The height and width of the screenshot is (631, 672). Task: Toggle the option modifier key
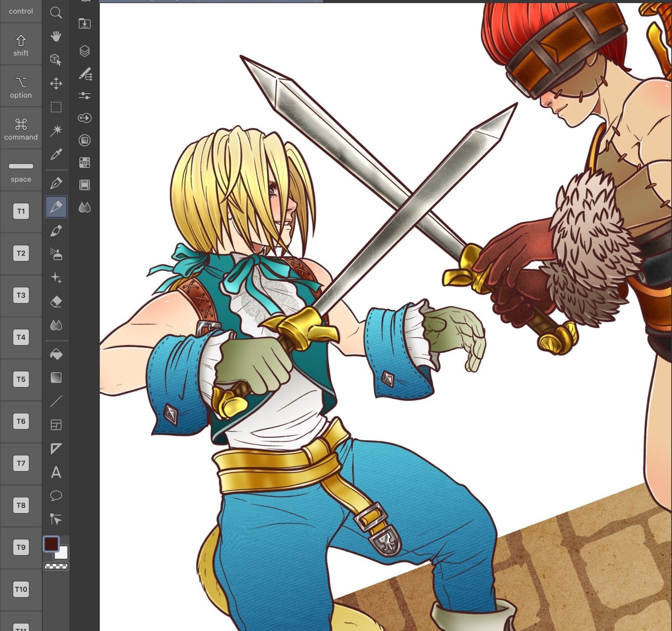21,87
